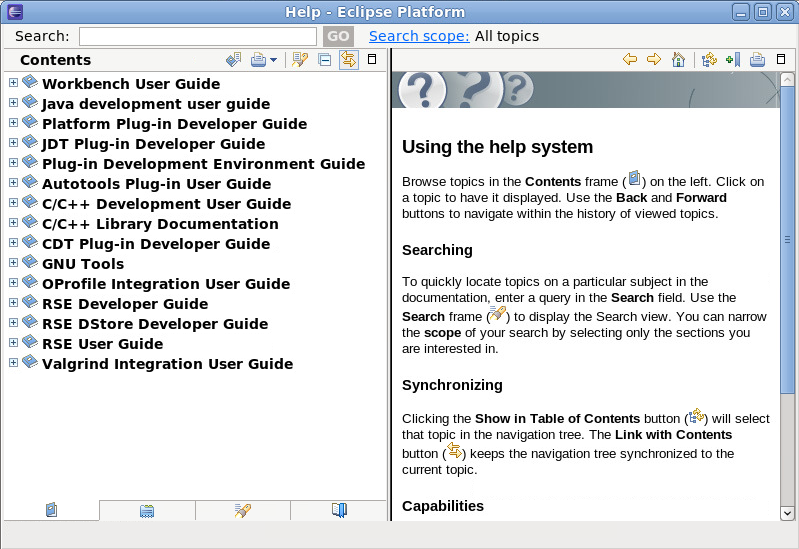Expand Workbench User Guide node

(13, 83)
